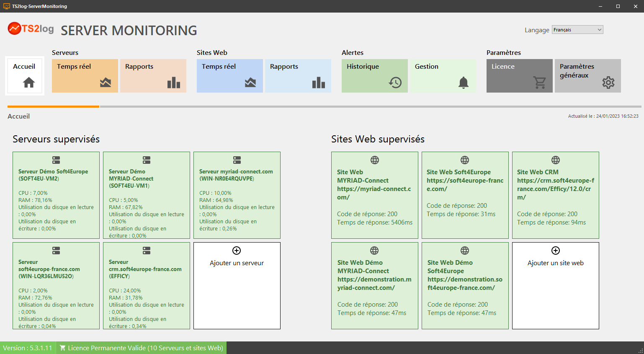
Task: Open the Langage dropdown showing Français
Action: (577, 30)
